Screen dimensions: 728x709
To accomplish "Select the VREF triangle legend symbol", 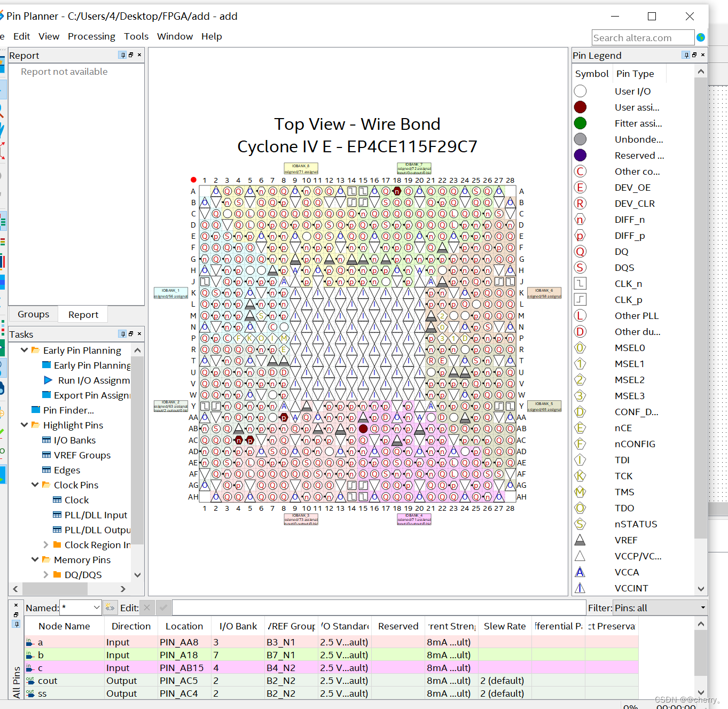I will coord(580,540).
